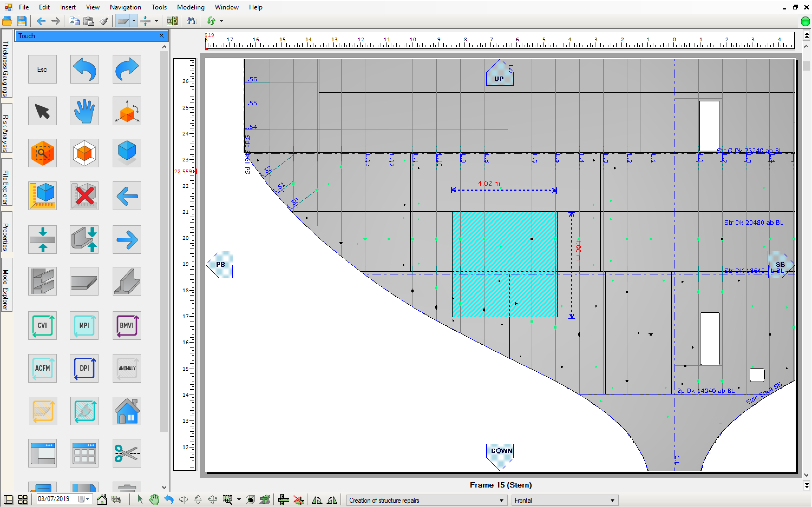This screenshot has width=812, height=507.
Task: Click the UP navigation arrow marker
Action: (x=500, y=73)
